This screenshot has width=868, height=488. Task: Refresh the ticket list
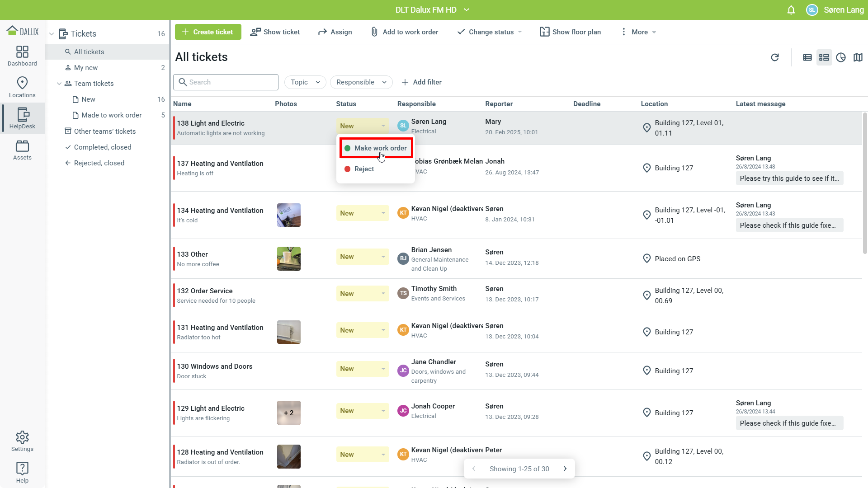pos(774,57)
